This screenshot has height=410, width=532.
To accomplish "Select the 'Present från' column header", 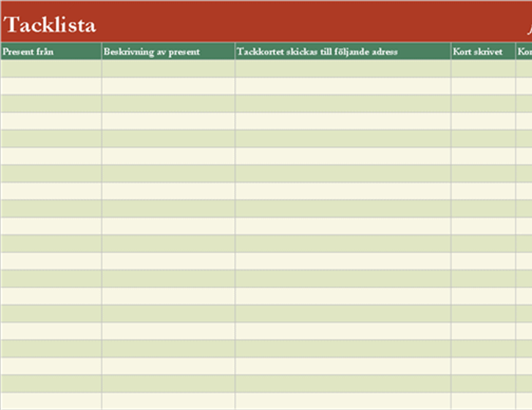I will (x=51, y=52).
